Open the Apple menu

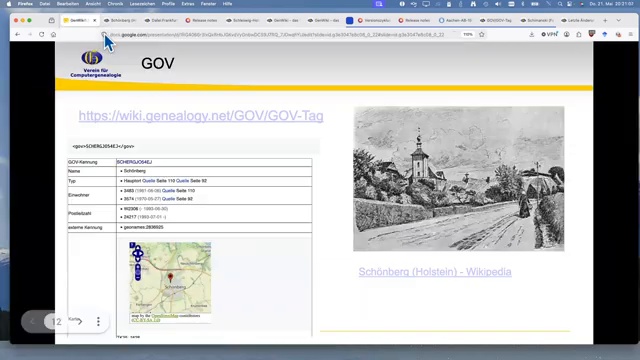9,4
